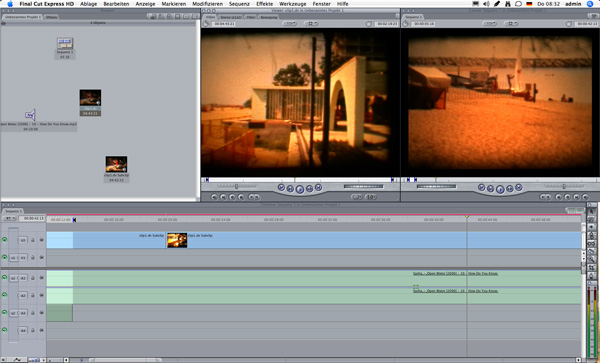Click the Timeline current timecode field
Image resolution: width=600 pixels, height=363 pixels.
pyautogui.click(x=32, y=218)
